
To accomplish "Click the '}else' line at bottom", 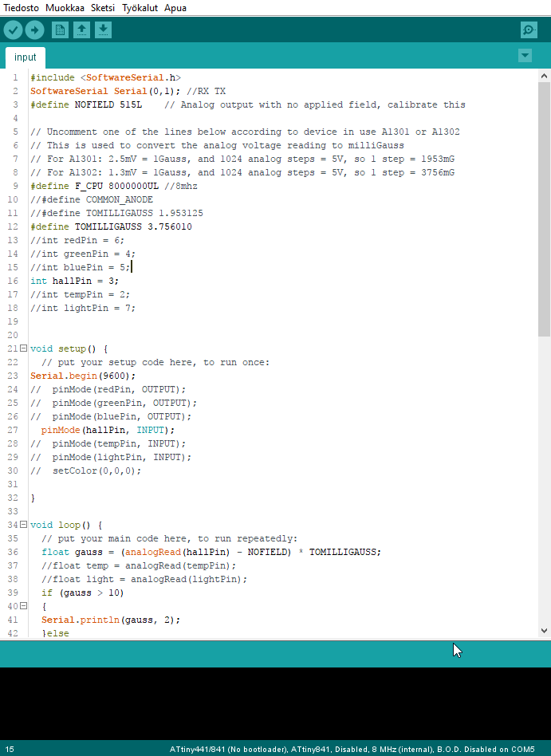I will (56, 633).
